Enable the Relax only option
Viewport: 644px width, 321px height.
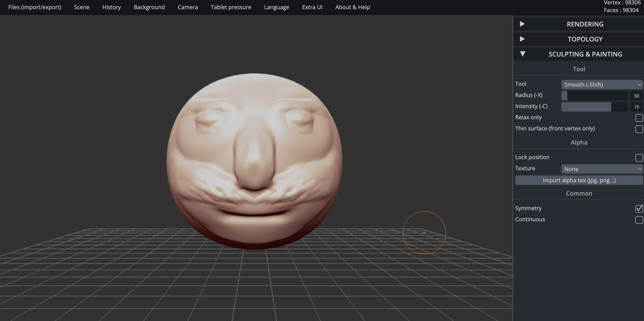pyautogui.click(x=639, y=118)
